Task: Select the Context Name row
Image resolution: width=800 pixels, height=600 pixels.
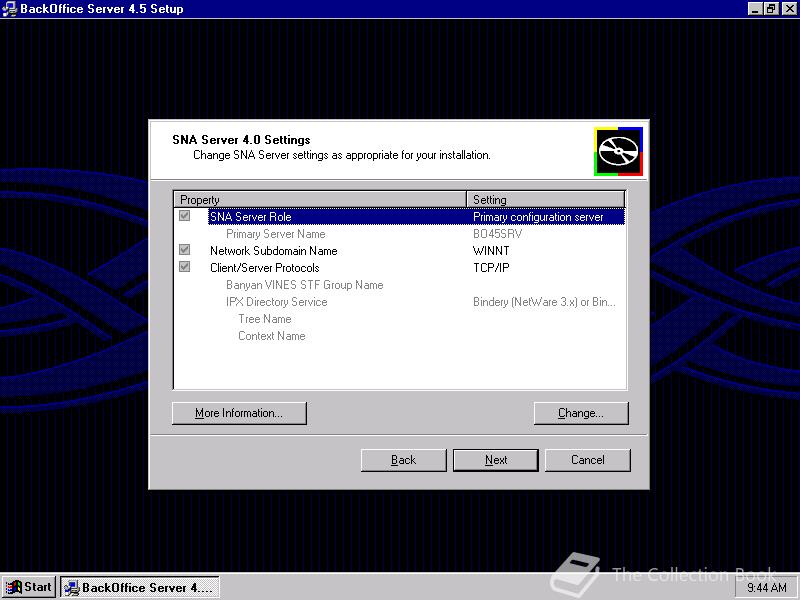Action: click(x=400, y=336)
